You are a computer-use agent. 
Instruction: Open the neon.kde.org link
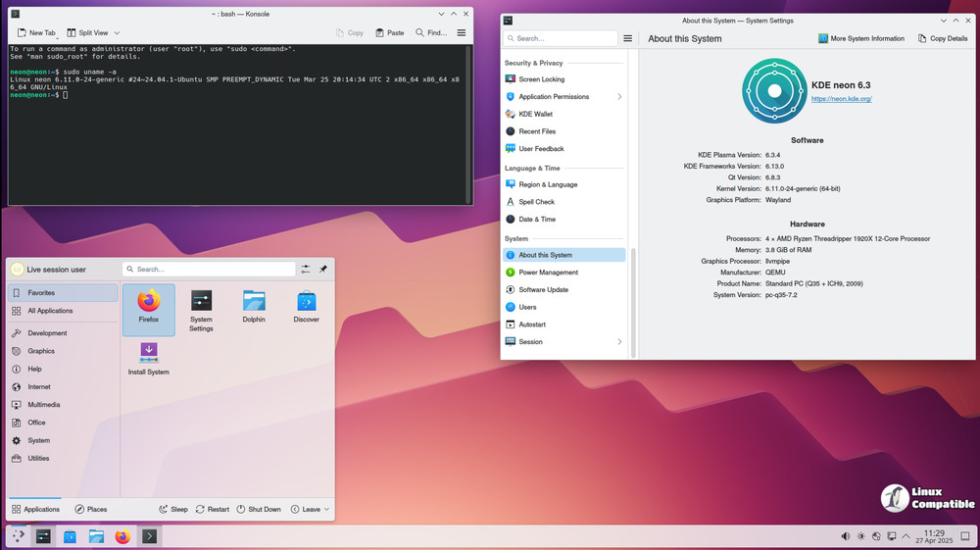[841, 99]
